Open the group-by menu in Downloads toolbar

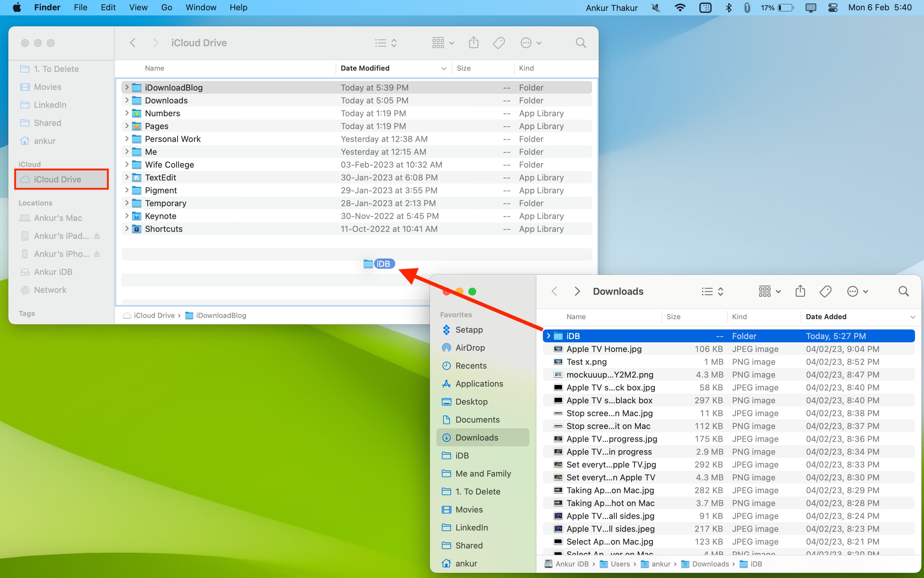[769, 291]
